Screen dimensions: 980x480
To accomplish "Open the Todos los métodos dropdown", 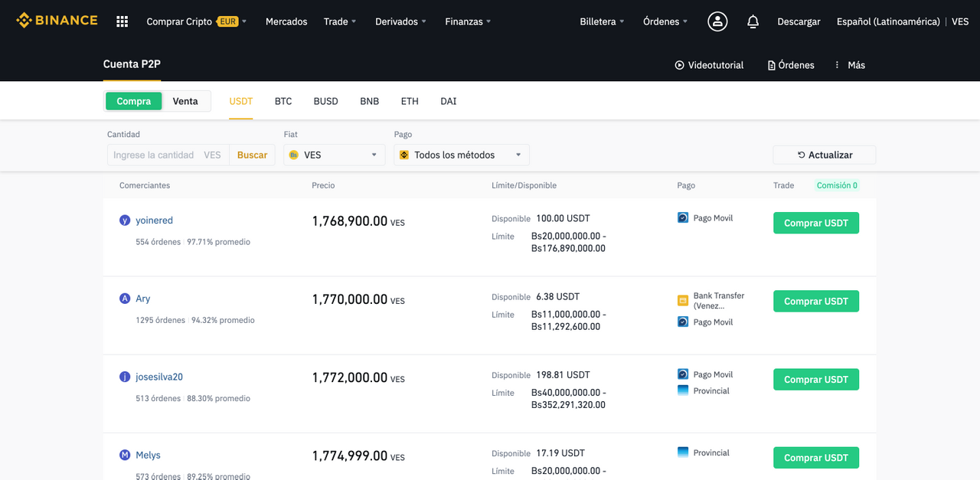I will coord(462,155).
